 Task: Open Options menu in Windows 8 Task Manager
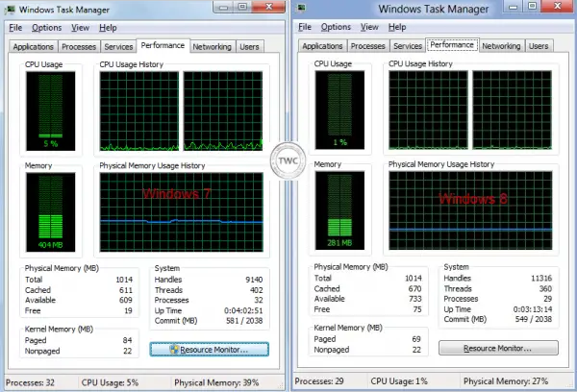[x=336, y=27]
